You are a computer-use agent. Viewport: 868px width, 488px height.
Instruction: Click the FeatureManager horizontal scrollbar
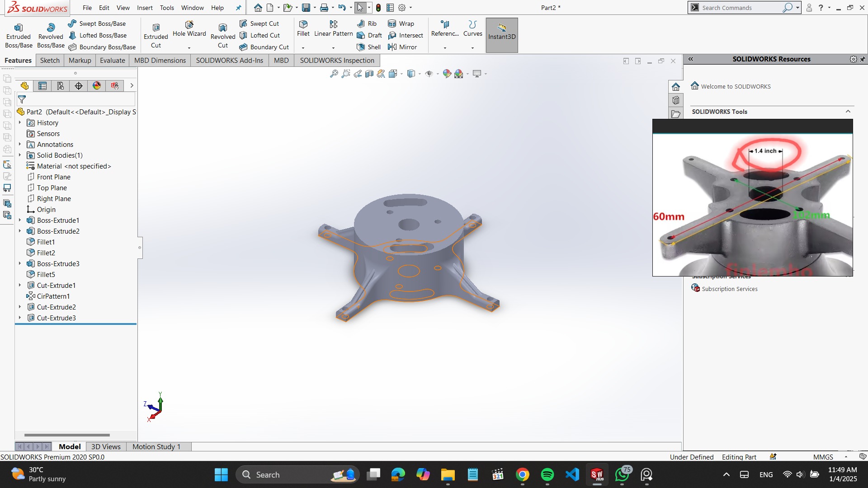67,435
